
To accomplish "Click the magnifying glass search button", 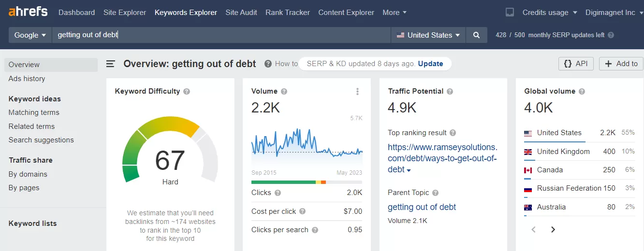I will point(476,35).
